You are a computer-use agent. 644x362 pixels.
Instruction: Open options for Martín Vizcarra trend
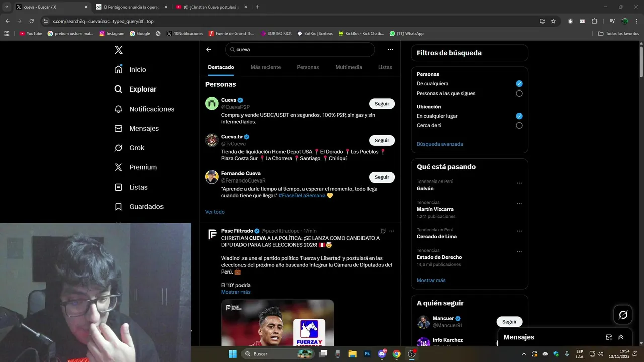pos(519,204)
